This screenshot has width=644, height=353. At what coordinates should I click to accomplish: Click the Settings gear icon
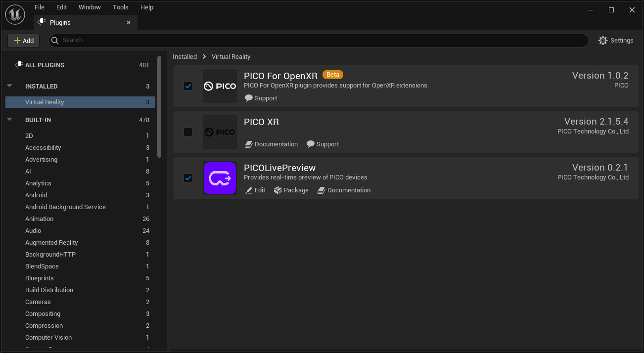[x=602, y=41]
